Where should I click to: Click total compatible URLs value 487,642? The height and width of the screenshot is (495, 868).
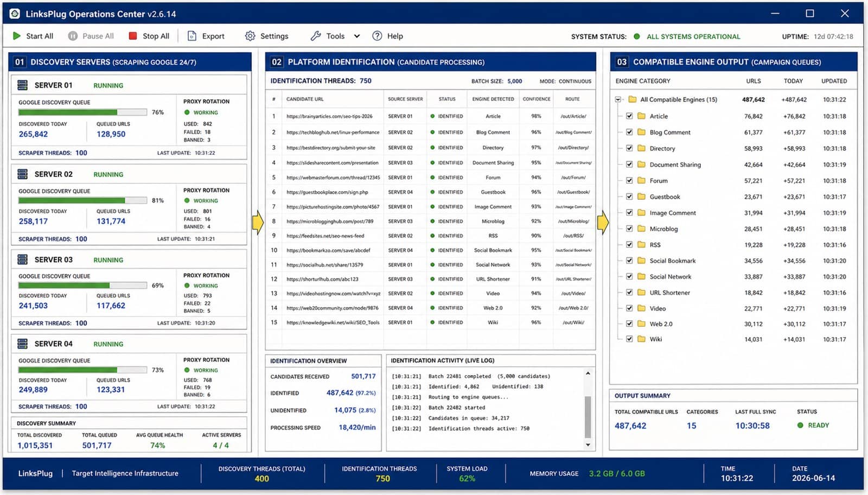coord(630,426)
